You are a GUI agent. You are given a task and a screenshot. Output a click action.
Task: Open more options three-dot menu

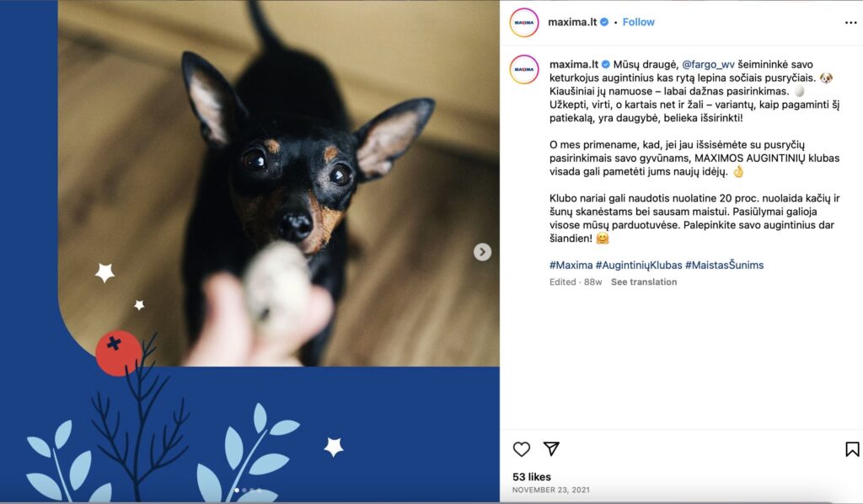pyautogui.click(x=851, y=23)
